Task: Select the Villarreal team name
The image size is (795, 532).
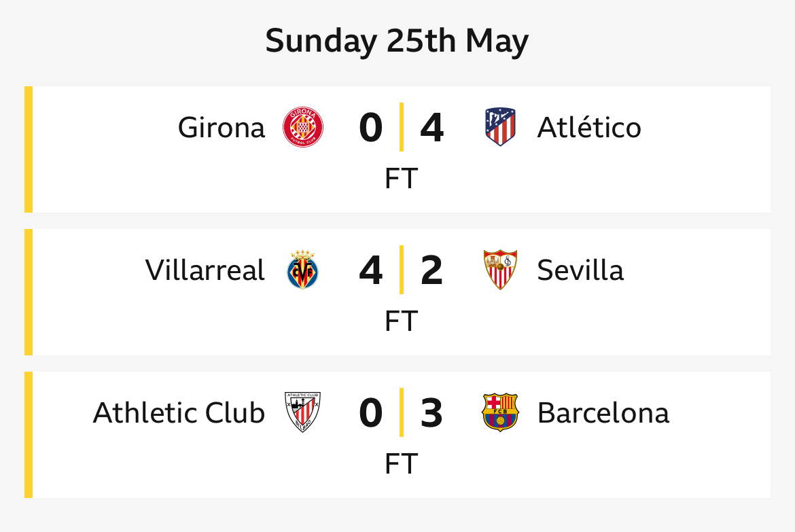Action: click(205, 270)
